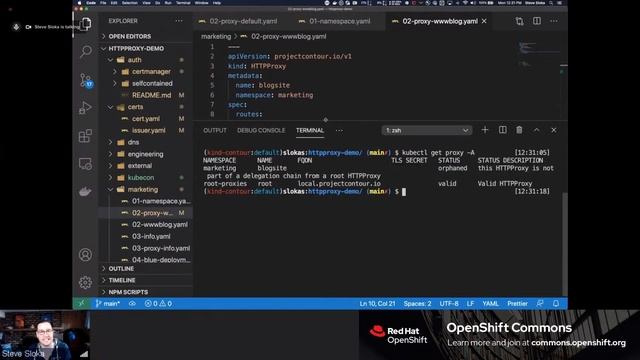Open the Remote Explorer view
640x360 pixels.
pyautogui.click(x=85, y=164)
